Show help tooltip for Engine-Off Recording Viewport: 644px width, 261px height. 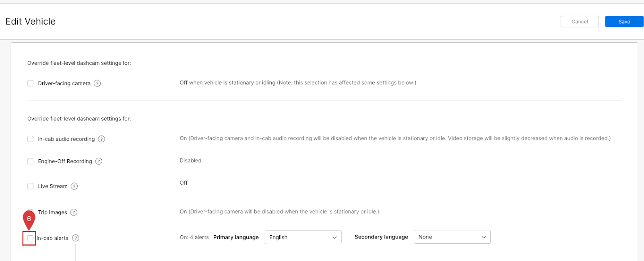pos(99,161)
